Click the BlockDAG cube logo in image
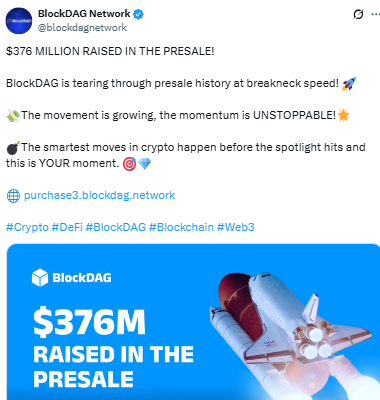This screenshot has height=400, width=380. (40, 278)
